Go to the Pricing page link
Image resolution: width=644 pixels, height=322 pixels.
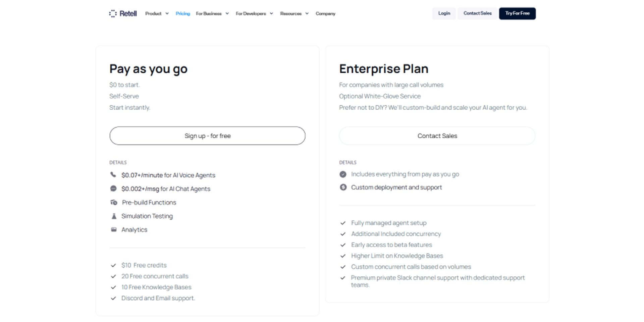point(183,13)
